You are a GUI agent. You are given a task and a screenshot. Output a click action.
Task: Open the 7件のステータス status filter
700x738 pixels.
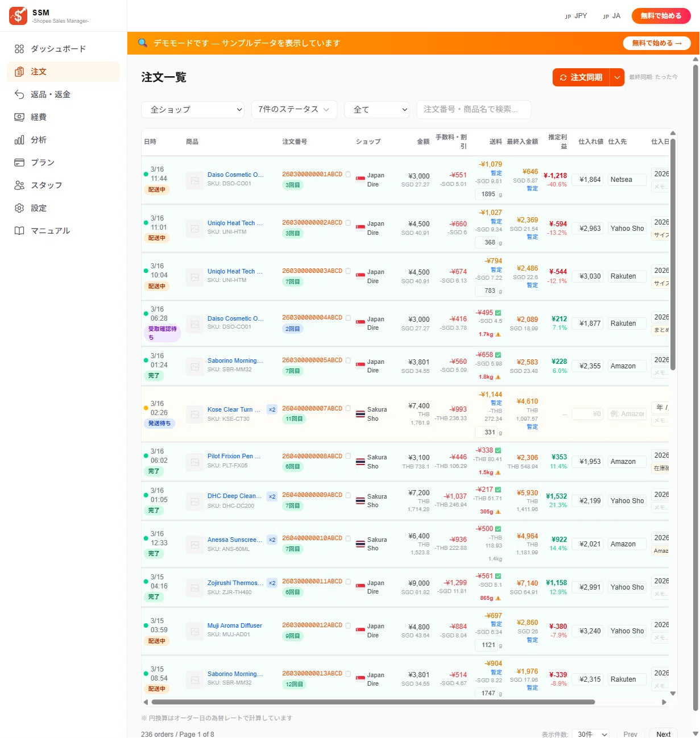click(x=294, y=110)
